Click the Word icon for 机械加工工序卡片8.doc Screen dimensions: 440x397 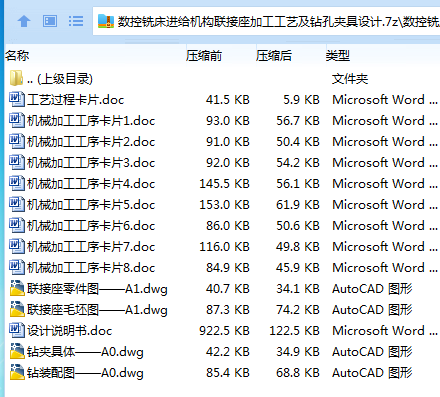[x=17, y=267]
